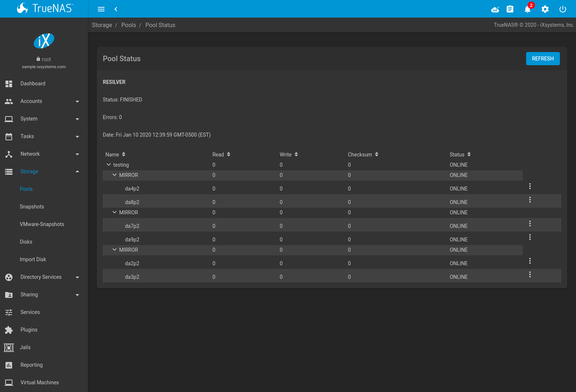The width and height of the screenshot is (576, 392).
Task: Click the resilver Date line
Action: click(x=157, y=135)
